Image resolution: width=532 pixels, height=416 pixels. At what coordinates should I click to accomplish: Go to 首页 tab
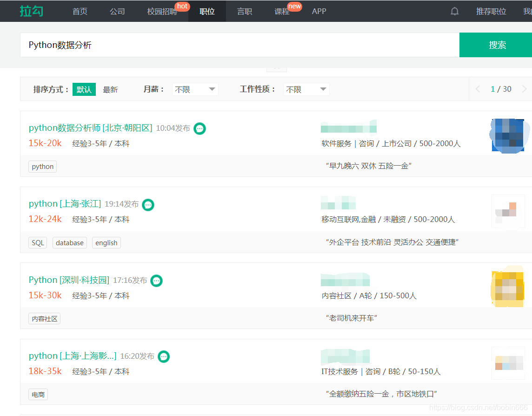(x=80, y=11)
